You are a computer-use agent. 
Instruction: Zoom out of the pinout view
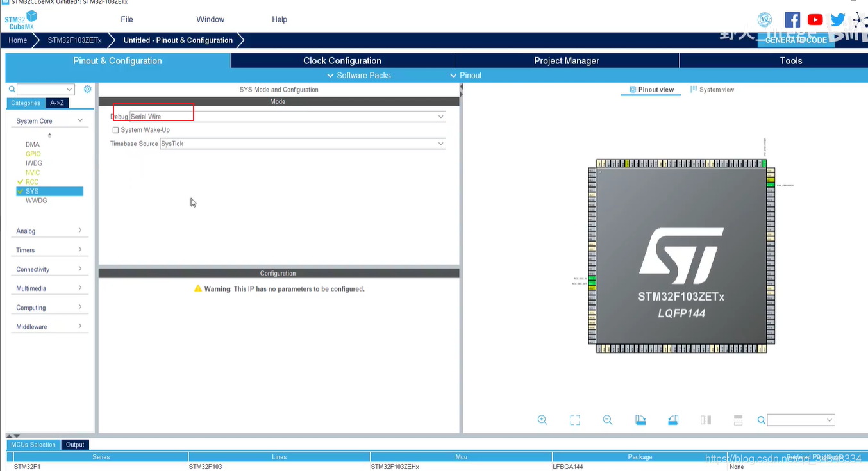(x=608, y=420)
